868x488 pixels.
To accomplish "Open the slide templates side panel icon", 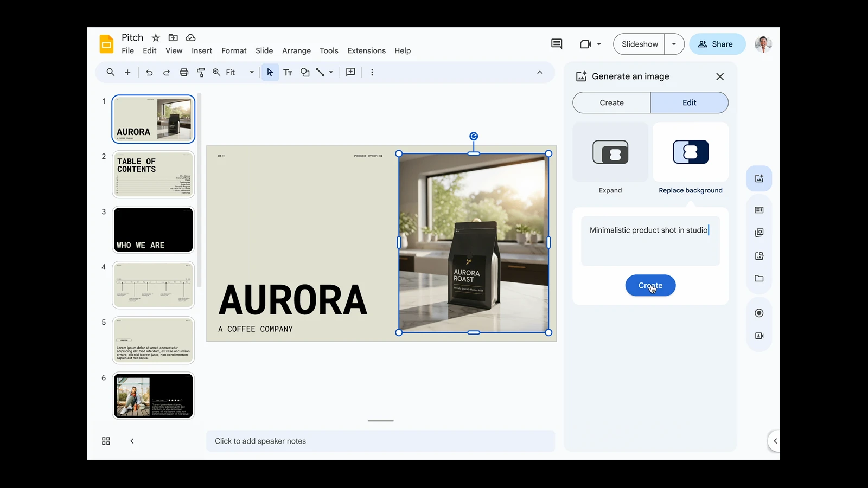I will point(759,210).
